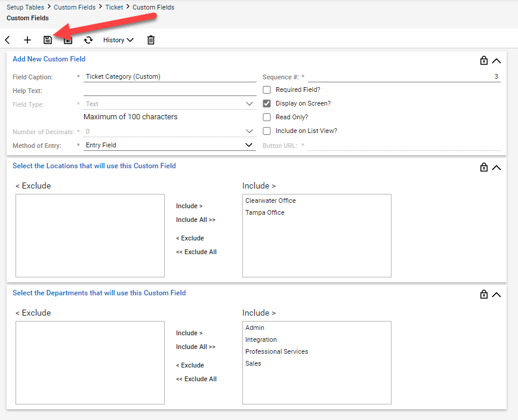This screenshot has height=420, width=518.
Task: Select Sales department in Include list
Action: click(253, 363)
